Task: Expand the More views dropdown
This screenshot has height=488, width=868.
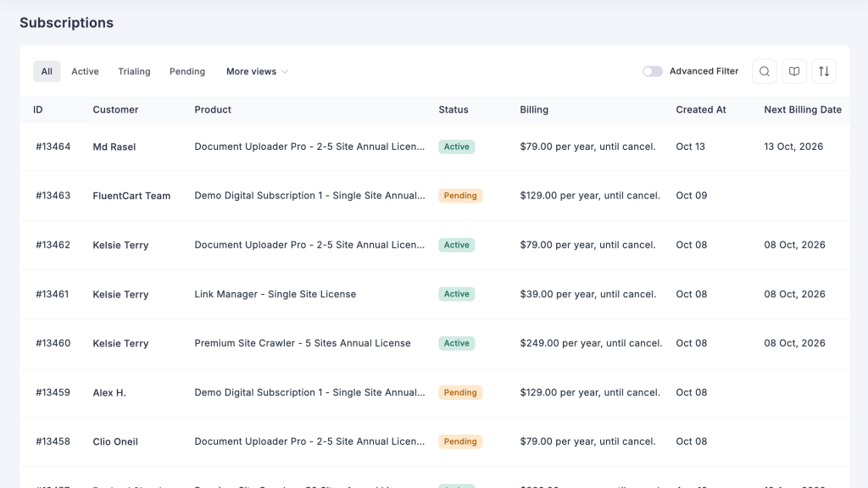Action: (x=257, y=72)
